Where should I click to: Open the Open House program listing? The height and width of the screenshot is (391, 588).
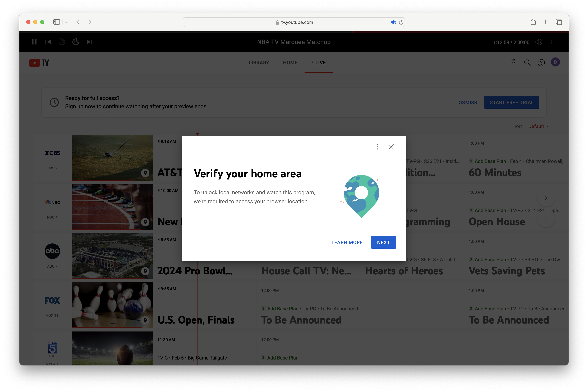(x=497, y=222)
